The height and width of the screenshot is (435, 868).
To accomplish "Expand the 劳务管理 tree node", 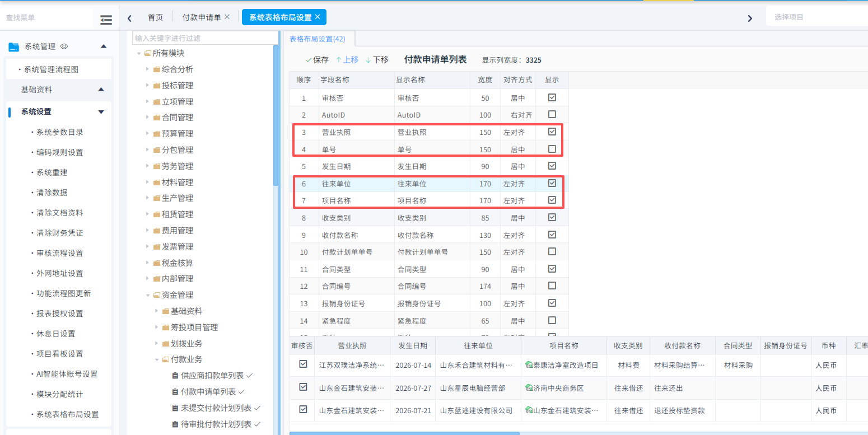I will click(x=148, y=166).
